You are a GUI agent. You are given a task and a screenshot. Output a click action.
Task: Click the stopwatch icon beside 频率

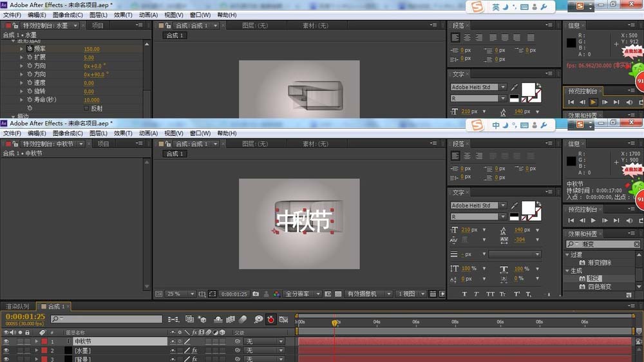point(30,49)
